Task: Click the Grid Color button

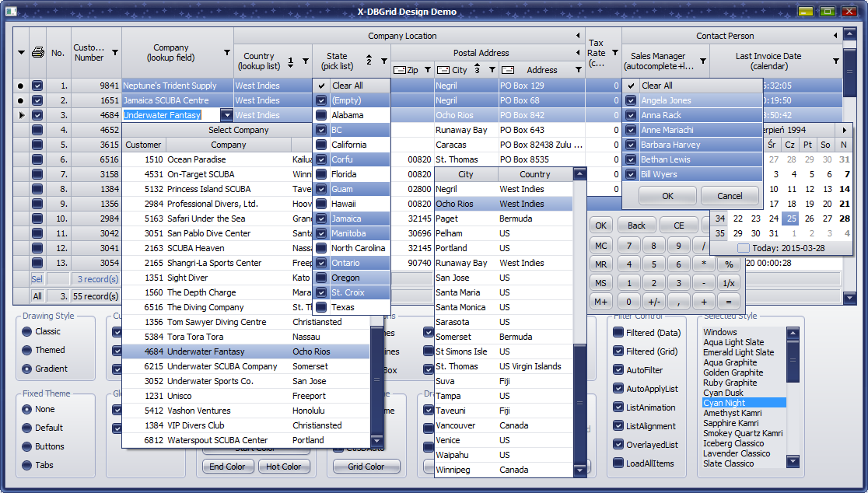Action: (x=366, y=467)
